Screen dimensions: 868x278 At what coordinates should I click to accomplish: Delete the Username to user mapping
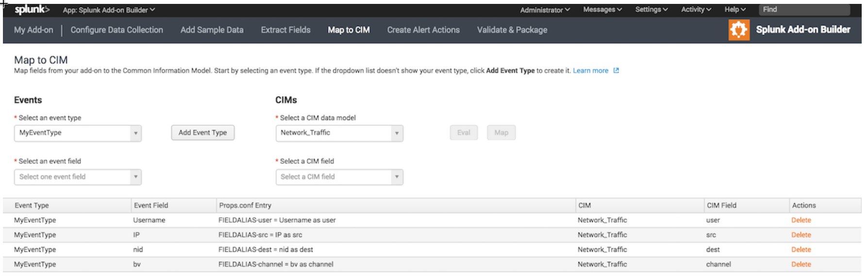point(801,220)
